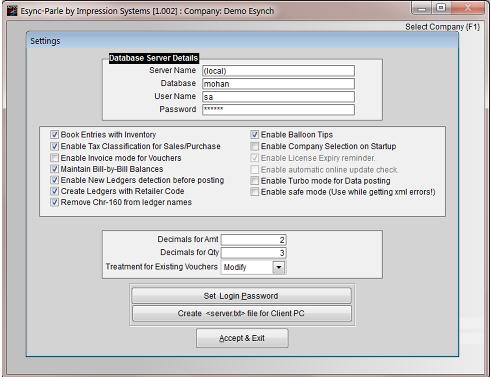Viewport: 491px width, 377px height.
Task: Click the Decimals for Amt field
Action: (x=253, y=240)
